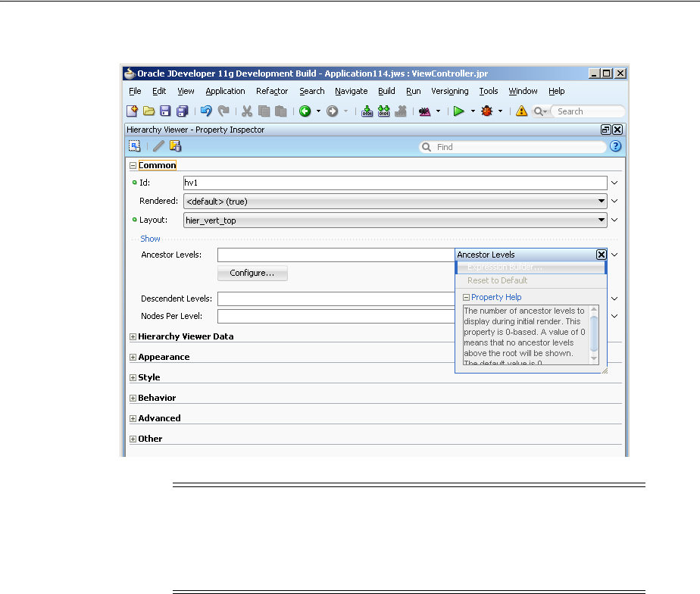Click into the Id text field
The width and height of the screenshot is (700, 594).
point(395,183)
